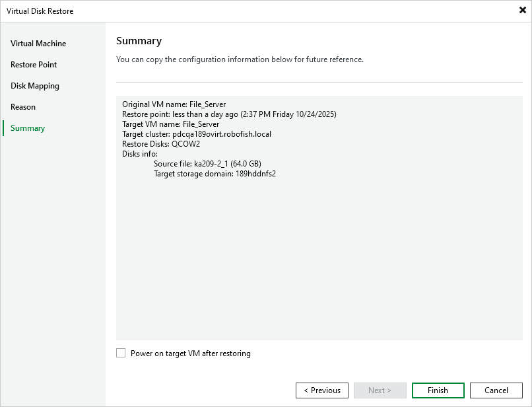Go to the Virtual Machine step
The width and height of the screenshot is (532, 407).
(36, 44)
